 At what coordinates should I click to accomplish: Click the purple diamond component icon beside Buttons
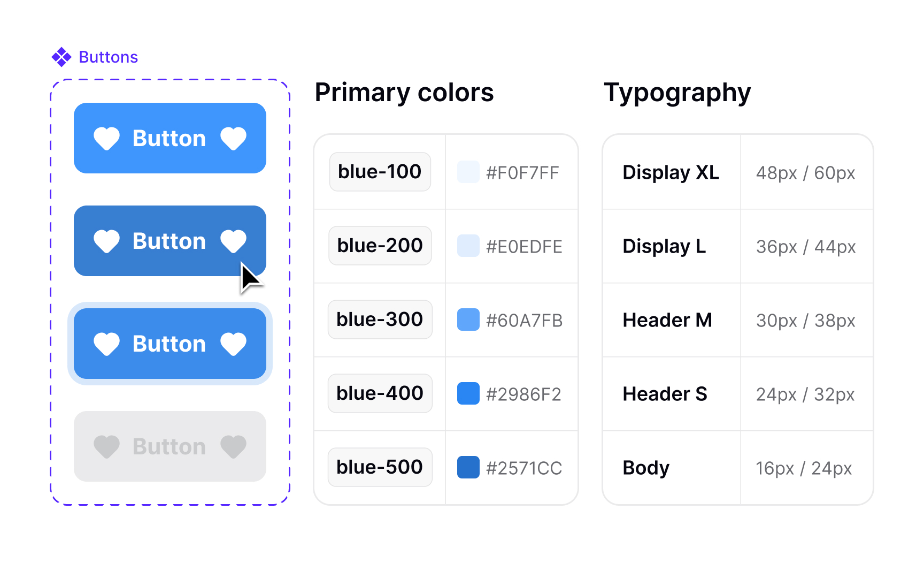[x=61, y=56]
